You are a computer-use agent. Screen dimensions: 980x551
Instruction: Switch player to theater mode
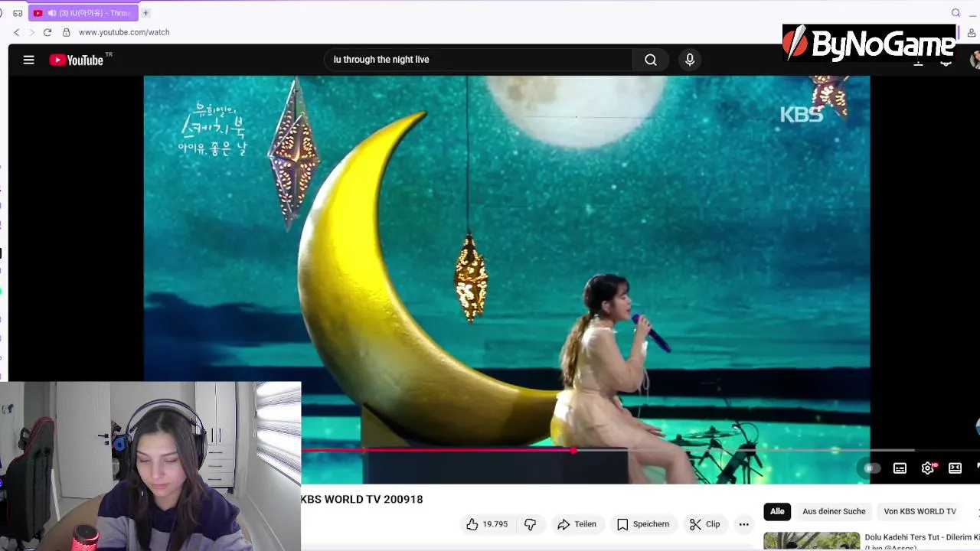click(x=955, y=468)
